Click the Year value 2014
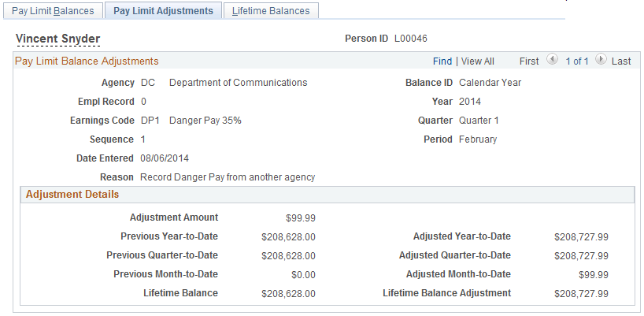The height and width of the screenshot is (316, 644). tap(470, 102)
